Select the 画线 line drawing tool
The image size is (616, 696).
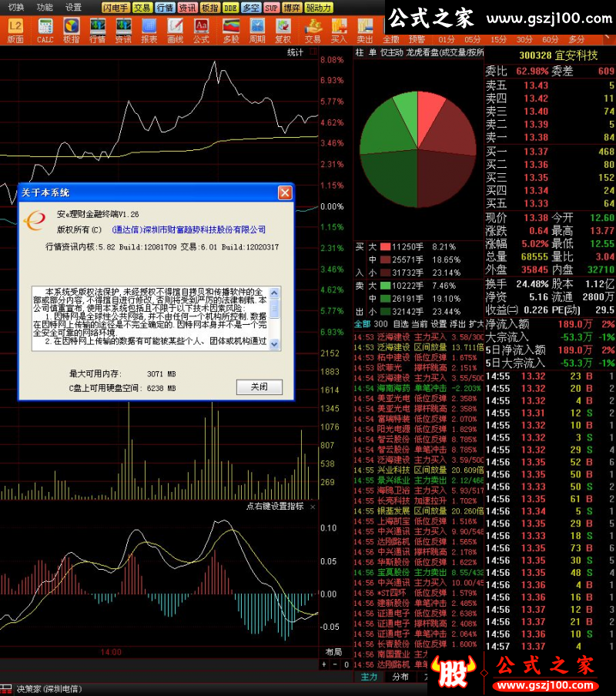coord(176,31)
